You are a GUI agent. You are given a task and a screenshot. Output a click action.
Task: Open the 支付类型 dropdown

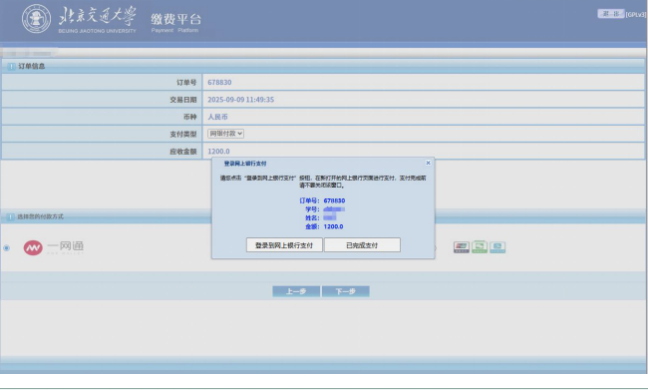click(x=226, y=133)
